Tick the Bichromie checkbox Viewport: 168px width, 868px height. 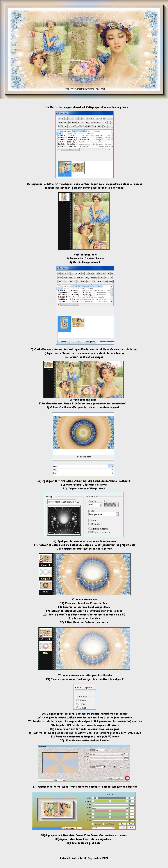89,524
